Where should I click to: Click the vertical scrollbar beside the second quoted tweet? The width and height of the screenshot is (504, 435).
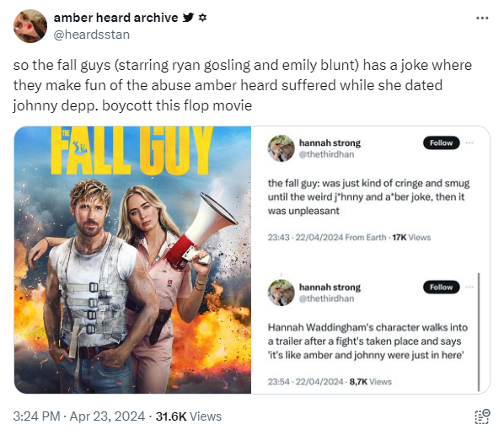coord(479,332)
